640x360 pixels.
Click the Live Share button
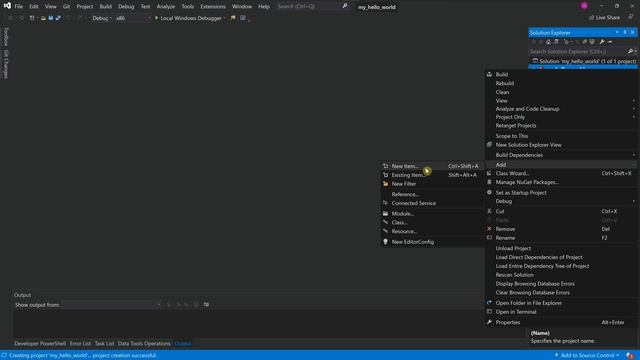pyautogui.click(x=604, y=18)
